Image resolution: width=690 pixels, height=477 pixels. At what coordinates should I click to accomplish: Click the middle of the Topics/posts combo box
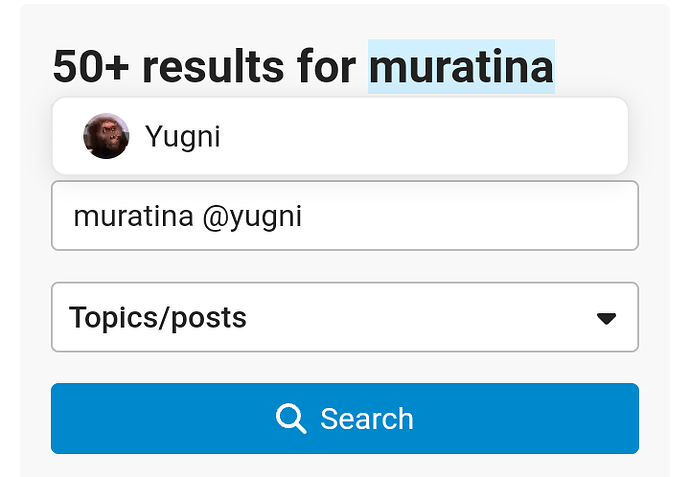pos(344,318)
